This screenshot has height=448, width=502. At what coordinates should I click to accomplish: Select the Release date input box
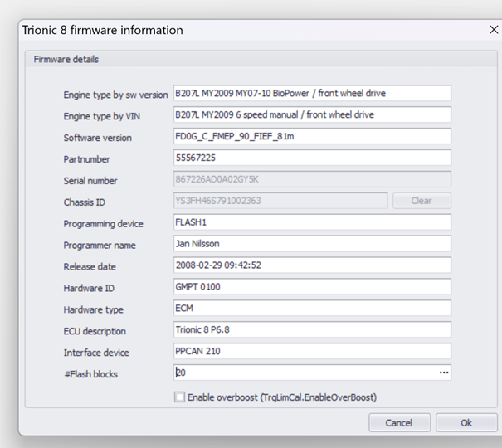click(x=311, y=265)
